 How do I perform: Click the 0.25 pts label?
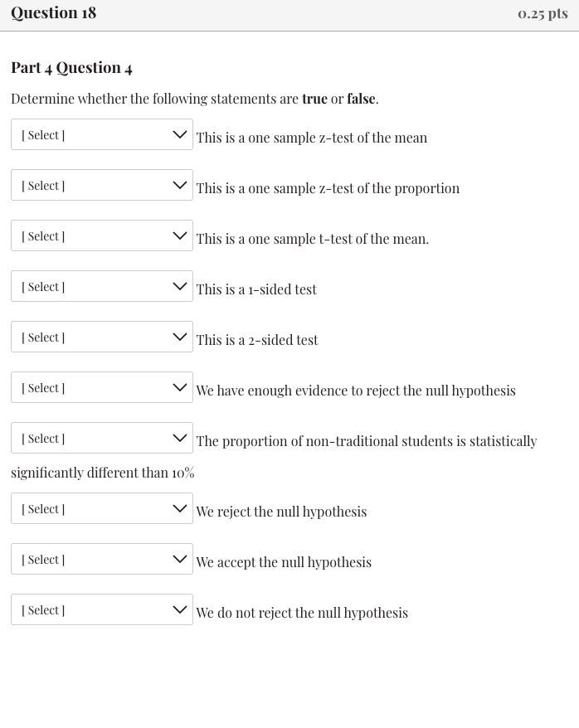[x=543, y=13]
